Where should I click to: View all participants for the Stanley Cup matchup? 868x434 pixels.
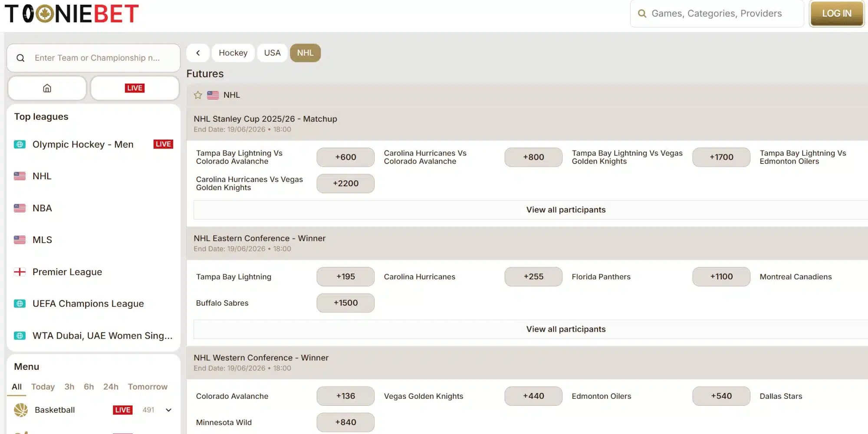coord(566,210)
